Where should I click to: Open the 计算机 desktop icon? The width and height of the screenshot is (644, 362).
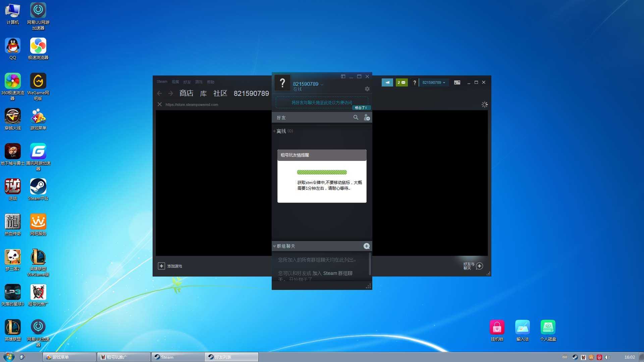coord(13,14)
